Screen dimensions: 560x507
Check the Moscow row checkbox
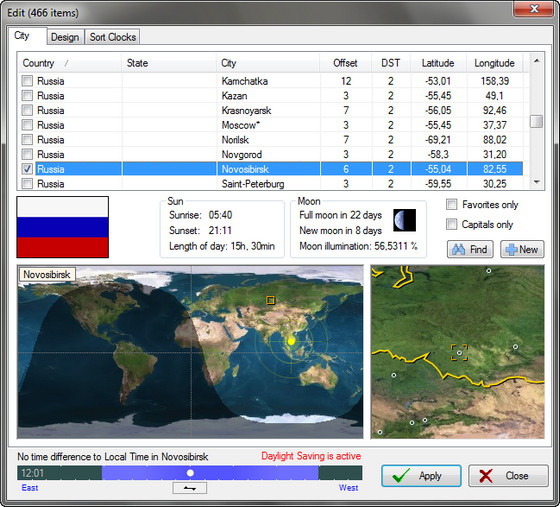[x=27, y=125]
